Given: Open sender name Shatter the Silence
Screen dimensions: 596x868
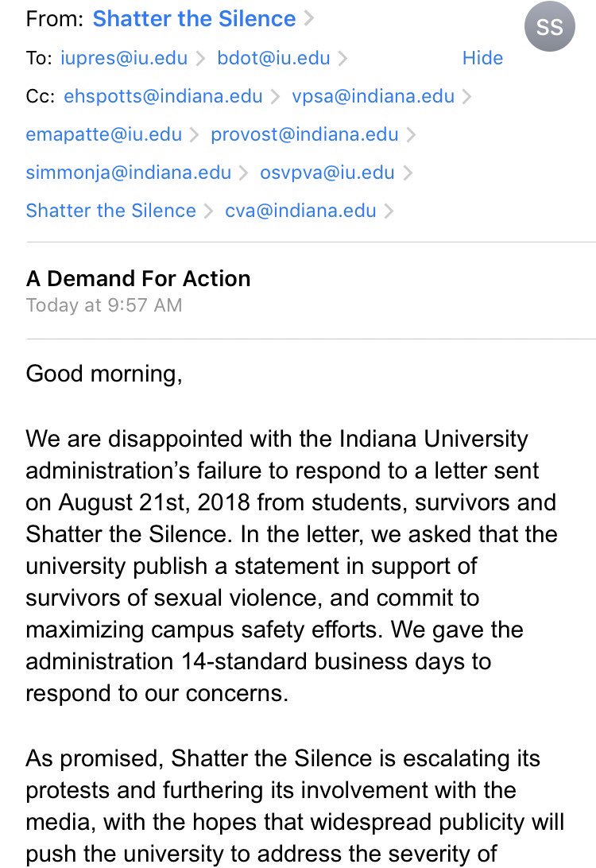Looking at the screenshot, I should point(195,19).
